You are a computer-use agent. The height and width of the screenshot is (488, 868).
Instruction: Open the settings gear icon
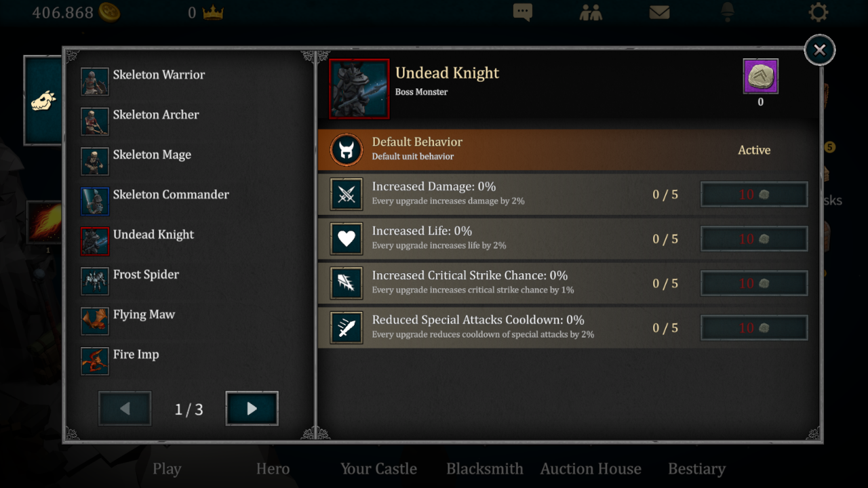[818, 12]
